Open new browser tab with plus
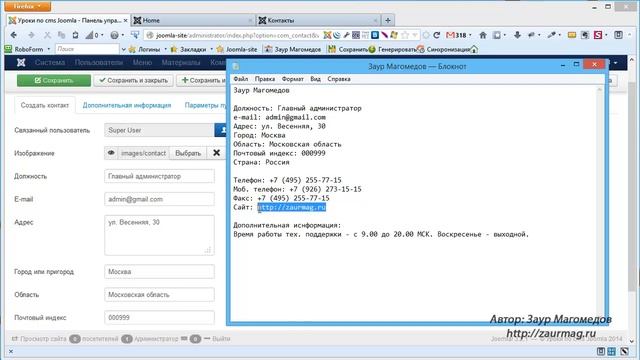This screenshot has width=640, height=360. 388,20
